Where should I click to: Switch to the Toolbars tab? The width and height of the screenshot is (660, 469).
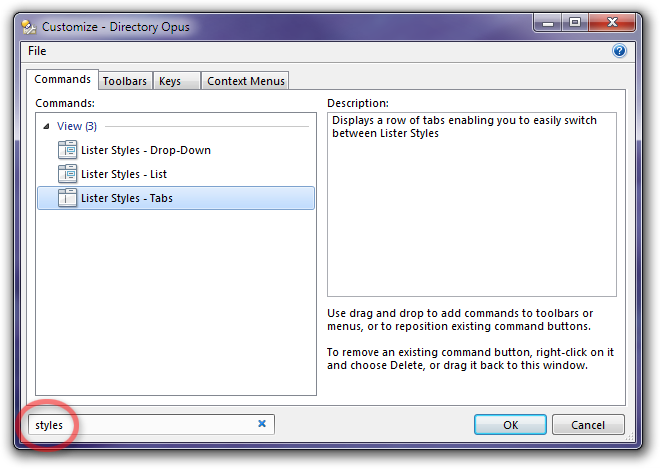point(125,81)
